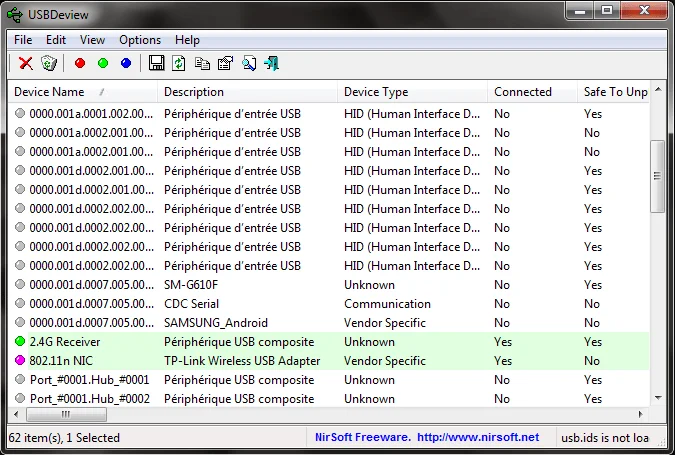The width and height of the screenshot is (676, 455).
Task: Open the Options menu
Action: click(139, 40)
